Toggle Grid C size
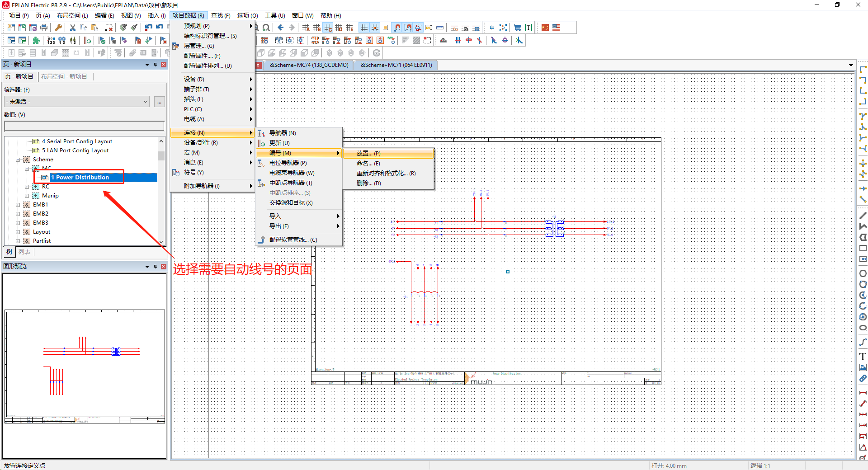868x470 pixels. pyautogui.click(x=328, y=28)
